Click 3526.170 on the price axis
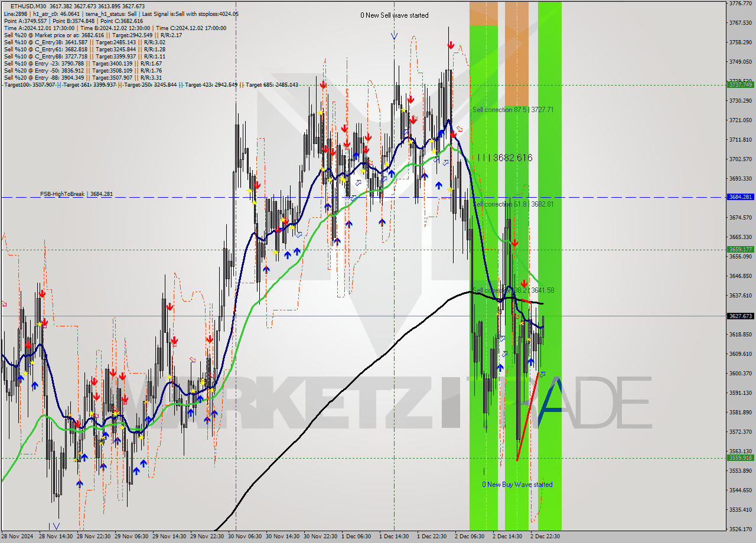 pyautogui.click(x=741, y=529)
